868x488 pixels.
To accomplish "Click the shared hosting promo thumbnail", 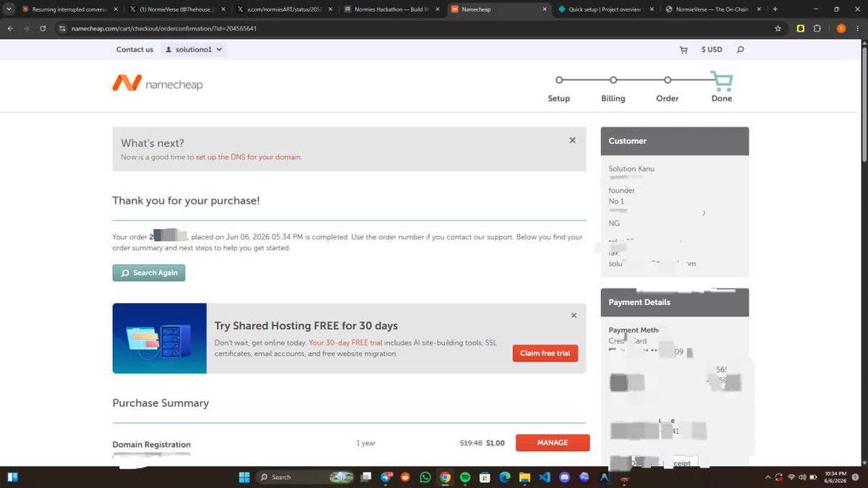I will point(159,338).
